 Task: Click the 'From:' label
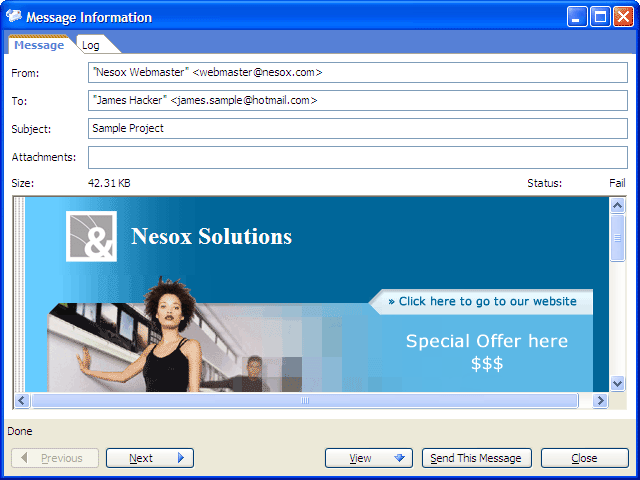coord(25,73)
